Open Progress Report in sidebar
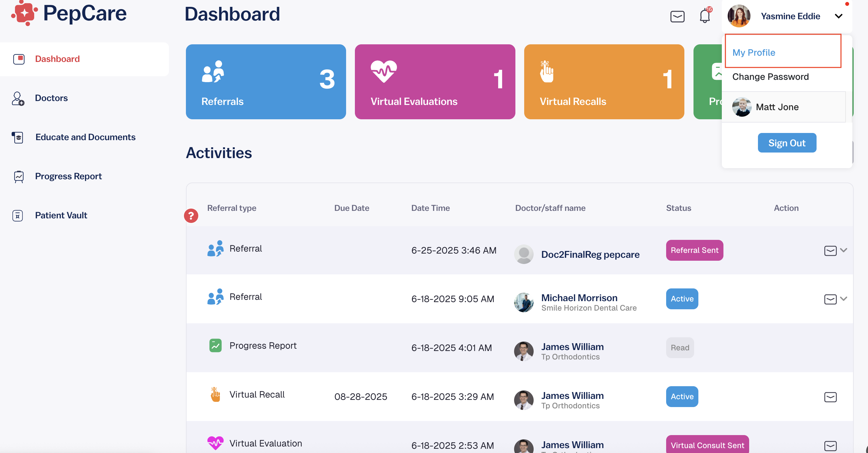This screenshot has height=453, width=868. pyautogui.click(x=68, y=176)
